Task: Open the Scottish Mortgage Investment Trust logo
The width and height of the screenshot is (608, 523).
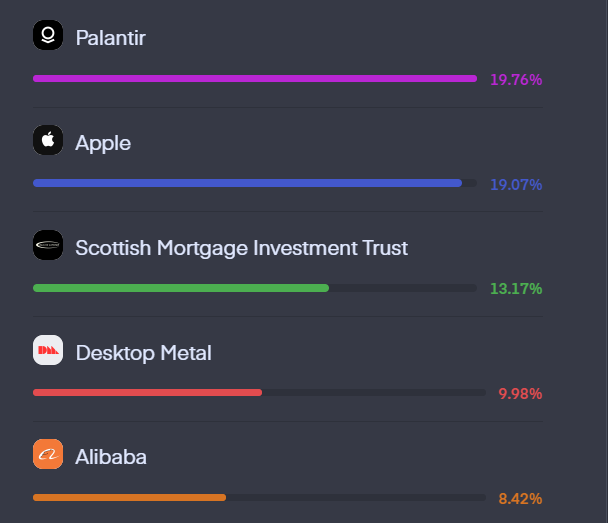Action: [48, 245]
